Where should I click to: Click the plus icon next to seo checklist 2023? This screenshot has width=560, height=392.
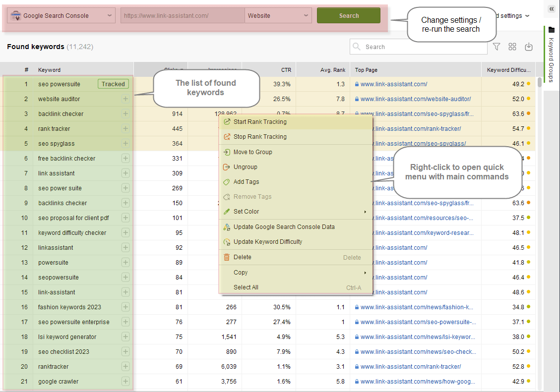point(125,351)
